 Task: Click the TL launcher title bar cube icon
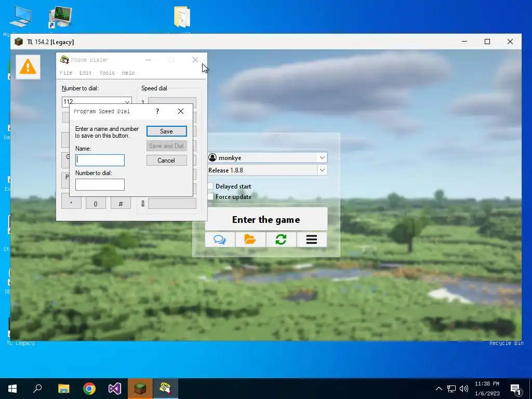(x=19, y=42)
